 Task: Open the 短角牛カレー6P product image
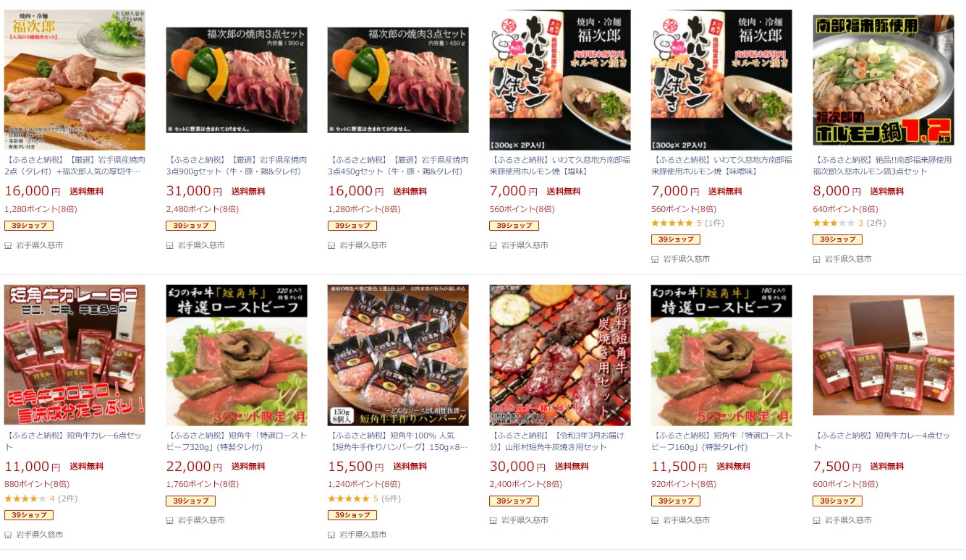(x=75, y=355)
